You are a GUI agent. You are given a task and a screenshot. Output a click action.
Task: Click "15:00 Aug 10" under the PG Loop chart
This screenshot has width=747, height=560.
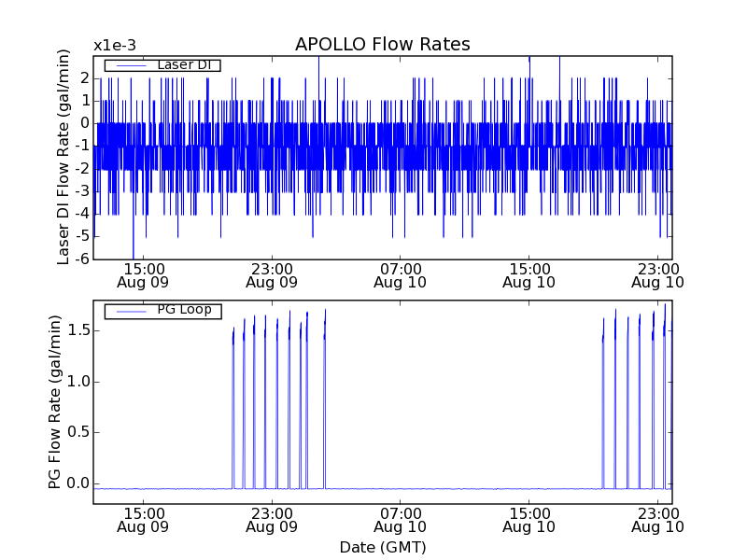[x=529, y=521]
